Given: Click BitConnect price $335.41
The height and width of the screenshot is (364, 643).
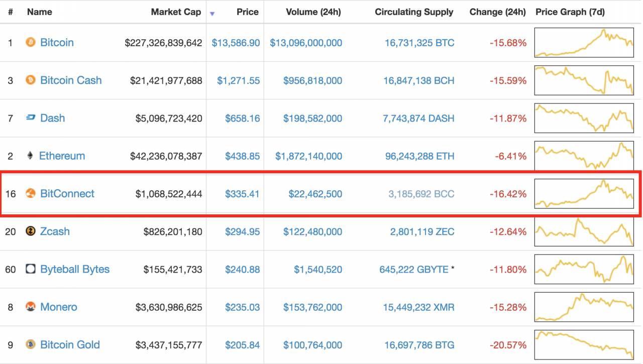Looking at the screenshot, I should (x=243, y=194).
